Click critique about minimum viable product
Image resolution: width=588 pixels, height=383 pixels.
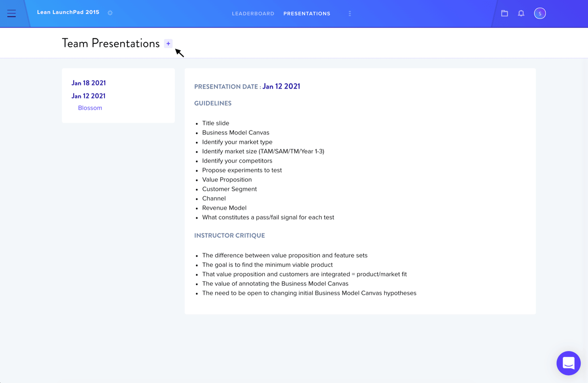(267, 265)
